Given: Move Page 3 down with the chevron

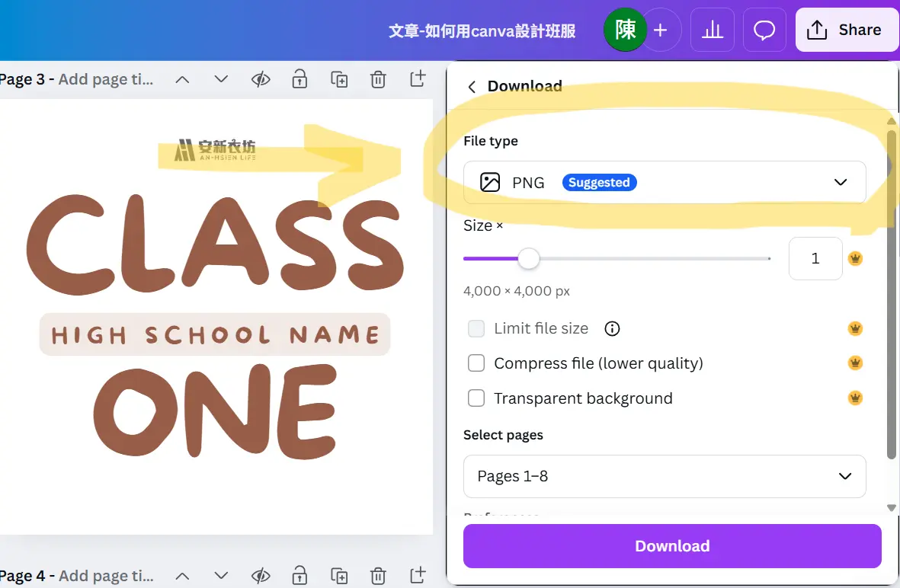Looking at the screenshot, I should click(221, 79).
